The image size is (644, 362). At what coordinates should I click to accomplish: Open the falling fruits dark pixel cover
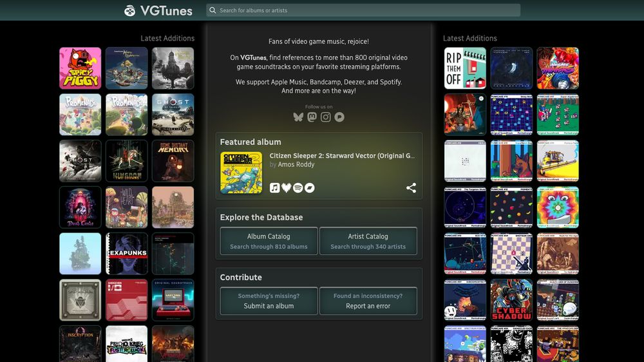511,207
